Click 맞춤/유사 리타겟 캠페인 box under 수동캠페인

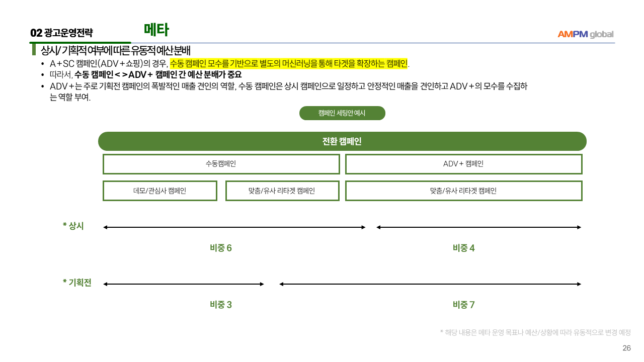point(282,191)
